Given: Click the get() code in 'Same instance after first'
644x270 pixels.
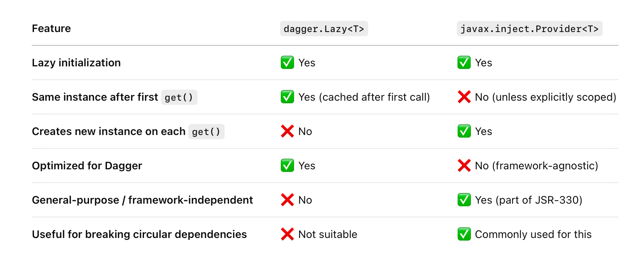Looking at the screenshot, I should pos(179,97).
